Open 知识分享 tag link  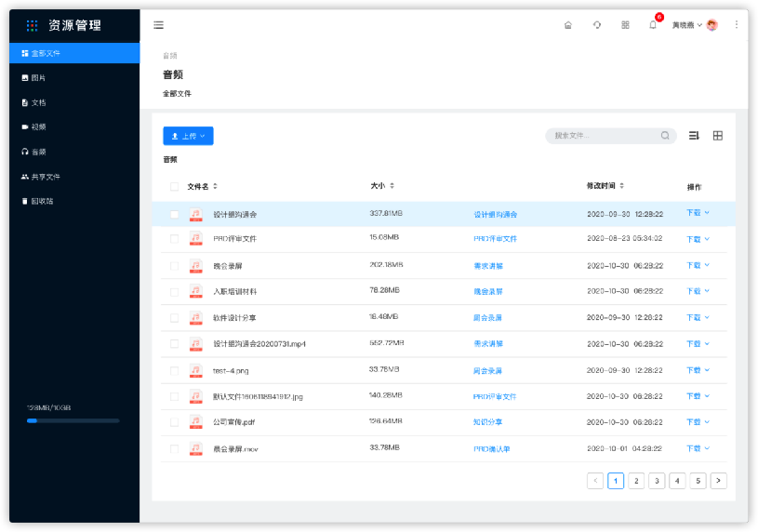(x=487, y=422)
